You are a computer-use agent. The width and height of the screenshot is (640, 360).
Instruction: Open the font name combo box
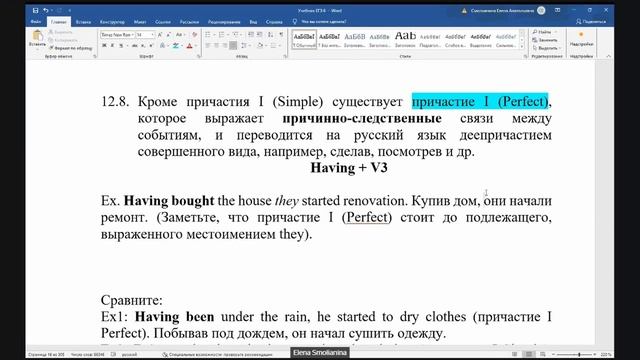click(118, 35)
